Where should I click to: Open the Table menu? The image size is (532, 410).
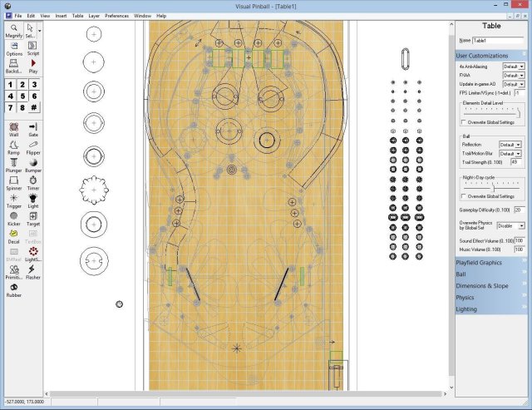coord(77,16)
